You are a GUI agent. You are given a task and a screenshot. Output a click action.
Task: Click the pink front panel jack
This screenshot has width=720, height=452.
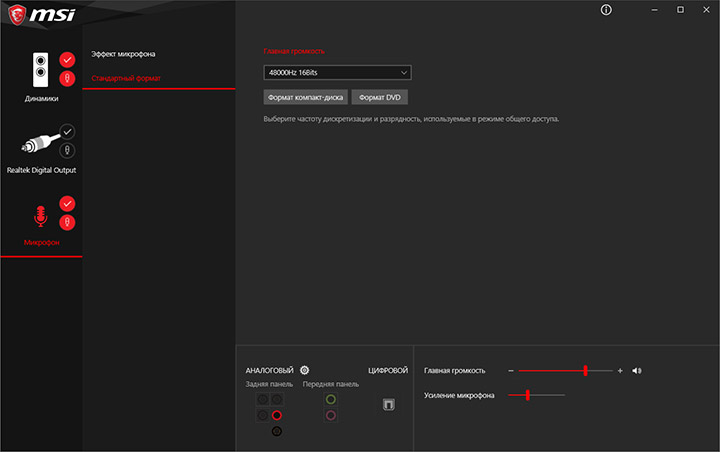pyautogui.click(x=331, y=415)
